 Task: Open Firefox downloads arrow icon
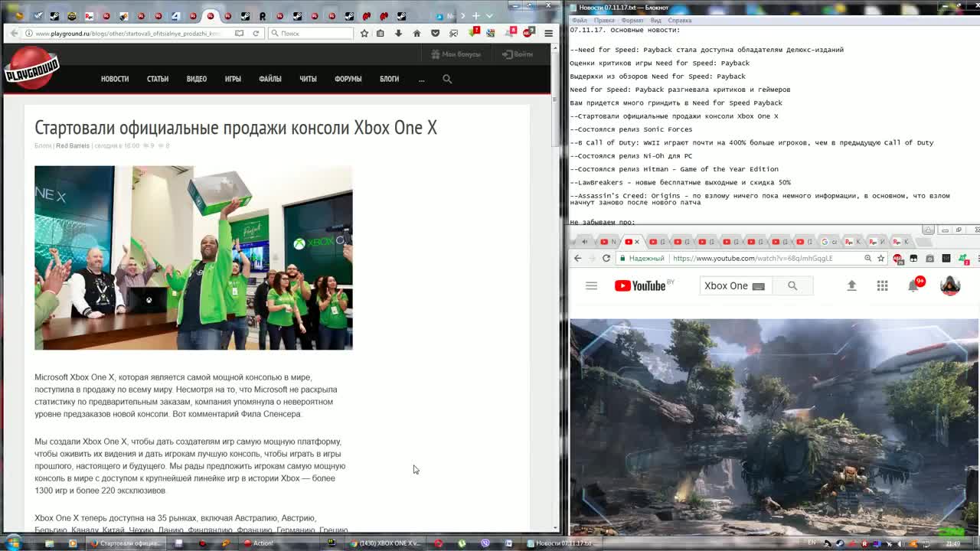click(398, 33)
